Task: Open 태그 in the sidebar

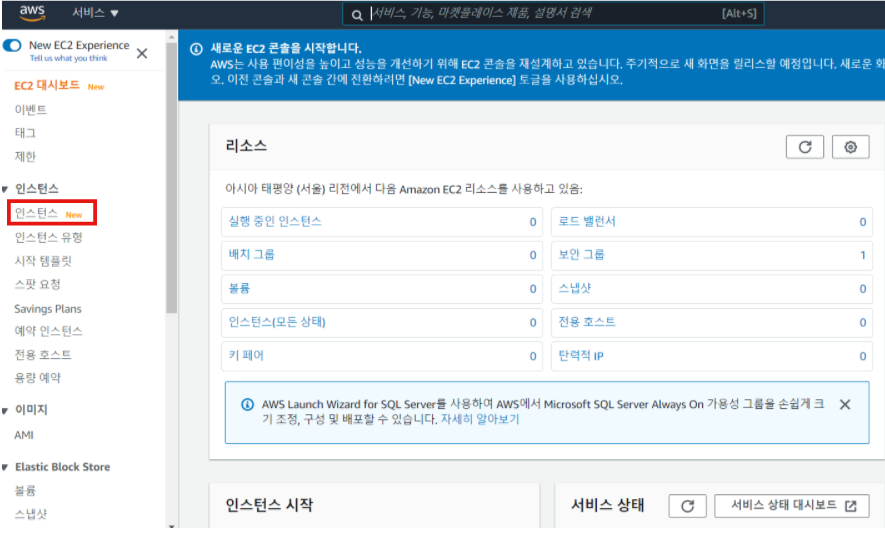Action: click(x=25, y=133)
